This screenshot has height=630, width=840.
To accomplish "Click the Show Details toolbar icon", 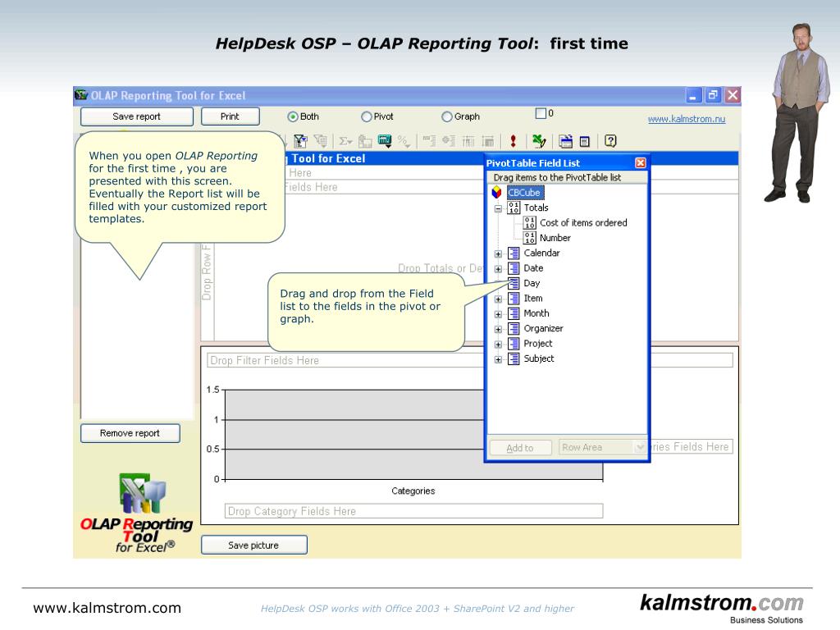I will pyautogui.click(x=487, y=141).
